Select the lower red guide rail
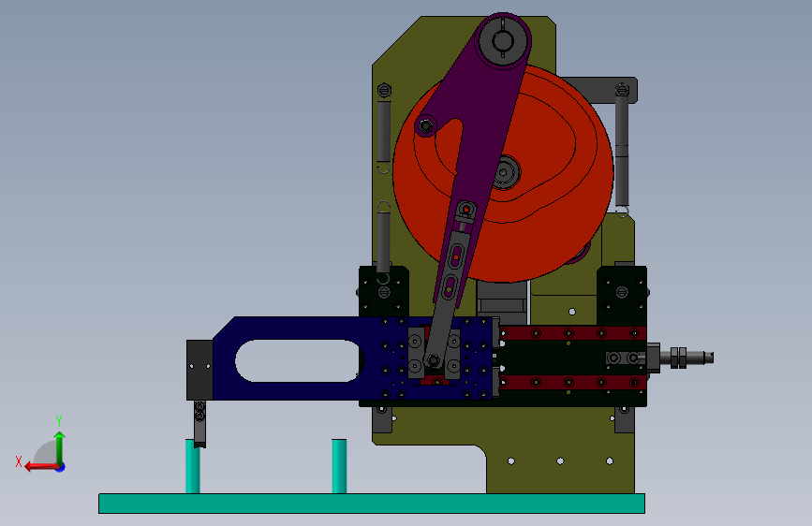This screenshot has height=526, width=812. pos(572,383)
